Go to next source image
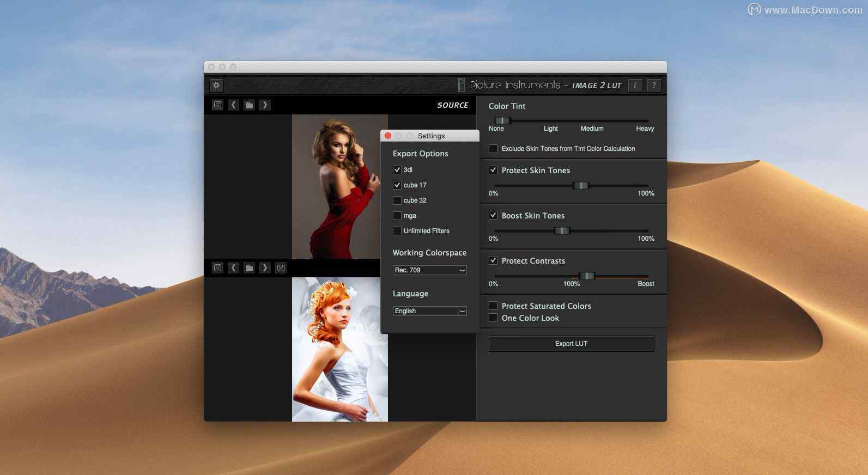868x475 pixels. [265, 105]
